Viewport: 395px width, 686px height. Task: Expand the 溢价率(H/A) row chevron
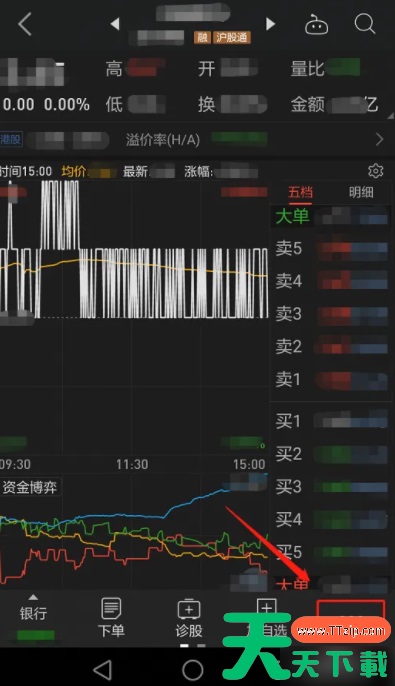click(x=379, y=139)
